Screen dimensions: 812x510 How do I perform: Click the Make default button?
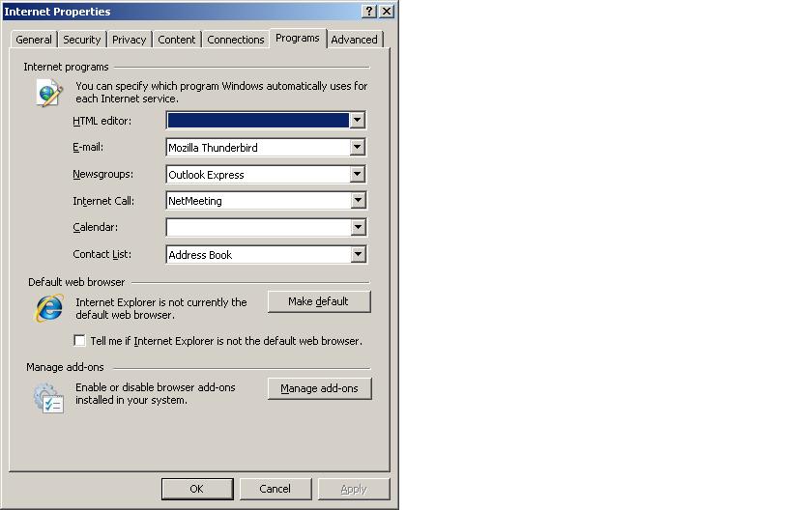pos(319,301)
